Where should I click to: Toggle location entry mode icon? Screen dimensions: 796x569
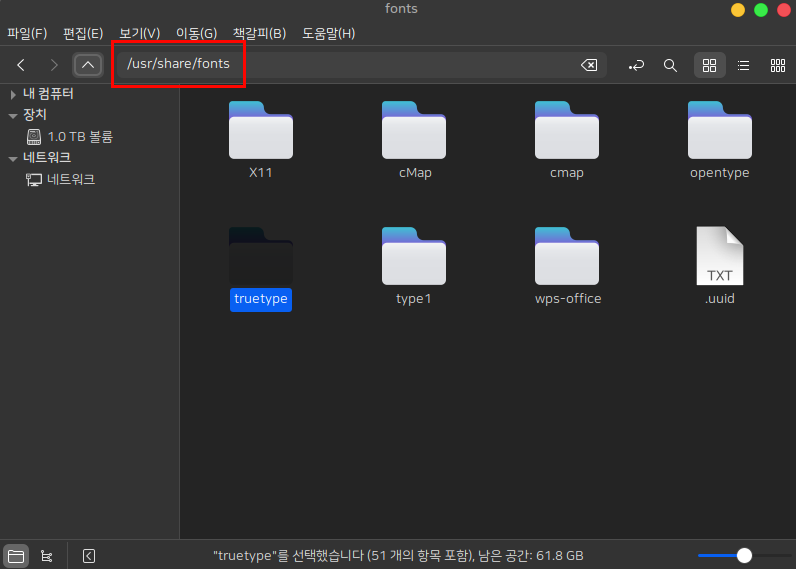[637, 65]
